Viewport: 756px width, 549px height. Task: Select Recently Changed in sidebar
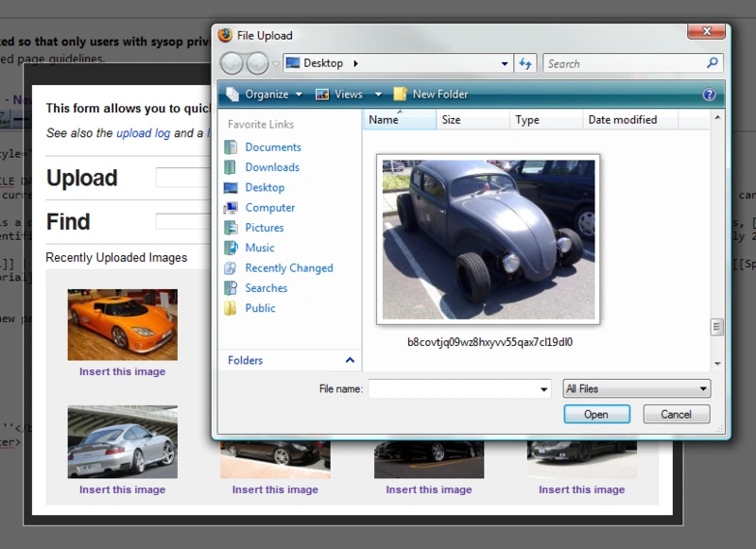click(x=288, y=268)
